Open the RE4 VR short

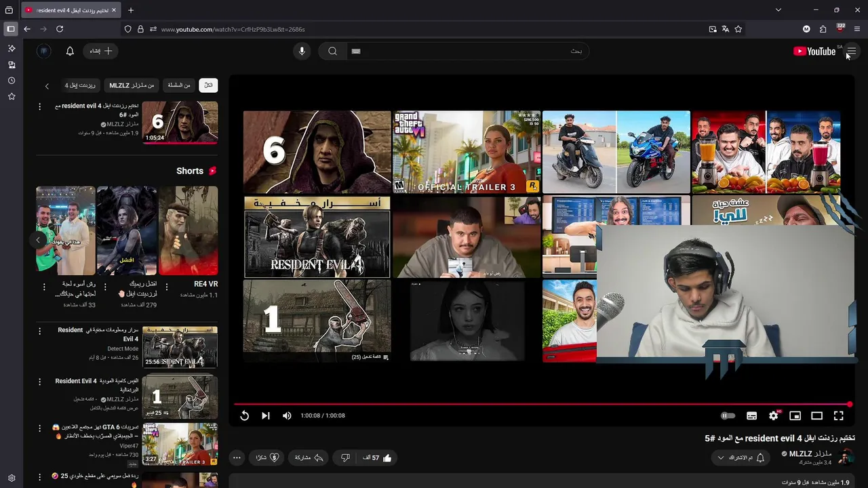click(x=188, y=230)
